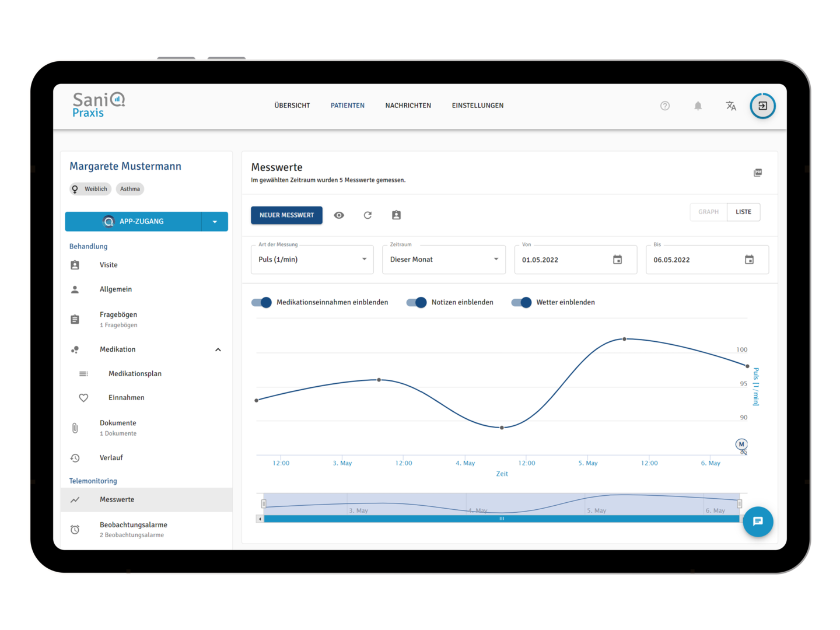
Task: Toggle Notizen einblenden switch
Action: tap(416, 302)
